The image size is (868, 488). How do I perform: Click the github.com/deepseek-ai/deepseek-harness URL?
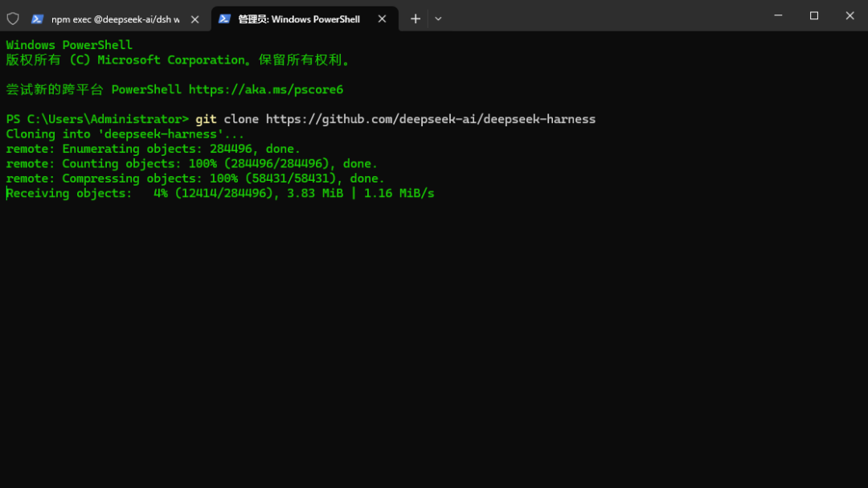click(431, 119)
